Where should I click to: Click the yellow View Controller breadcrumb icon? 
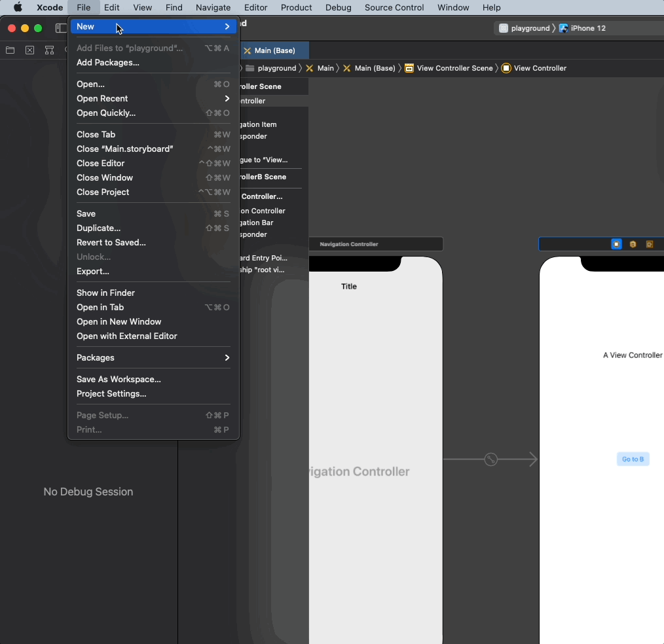point(506,68)
